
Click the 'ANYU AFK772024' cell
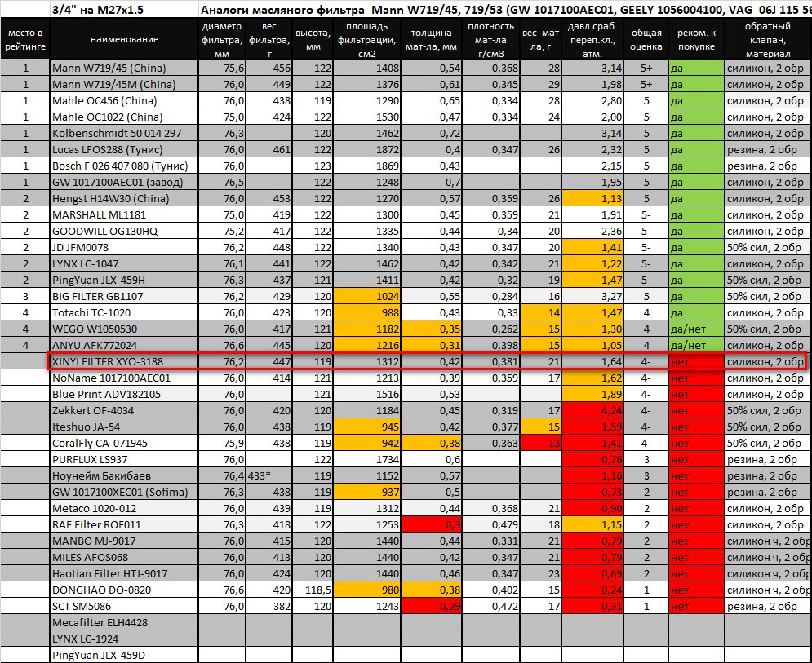point(124,345)
